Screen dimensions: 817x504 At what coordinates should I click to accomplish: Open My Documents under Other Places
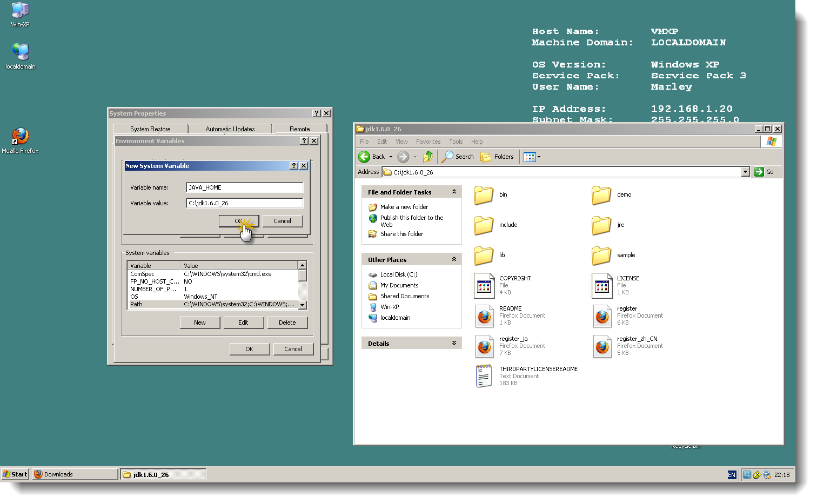399,285
